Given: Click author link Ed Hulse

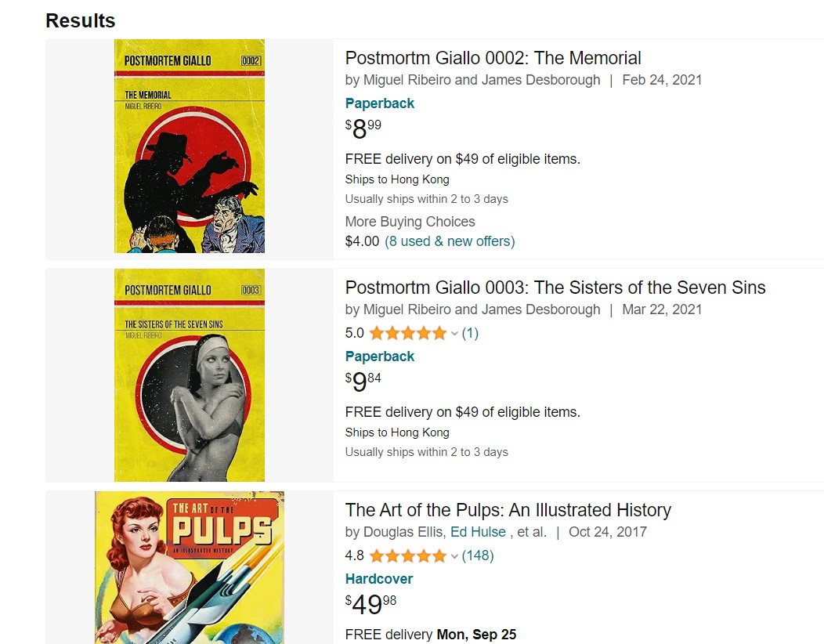Looking at the screenshot, I should tap(478, 532).
